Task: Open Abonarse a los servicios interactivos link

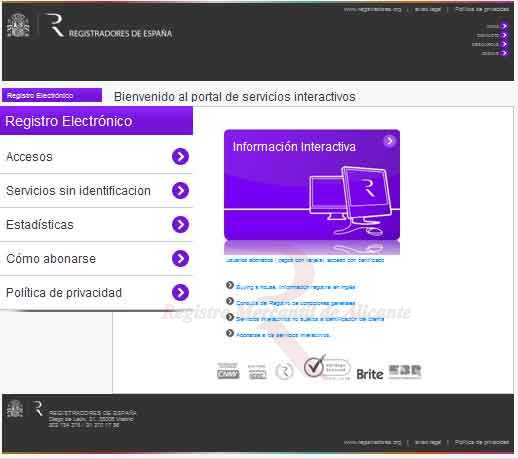Action: pos(283,335)
